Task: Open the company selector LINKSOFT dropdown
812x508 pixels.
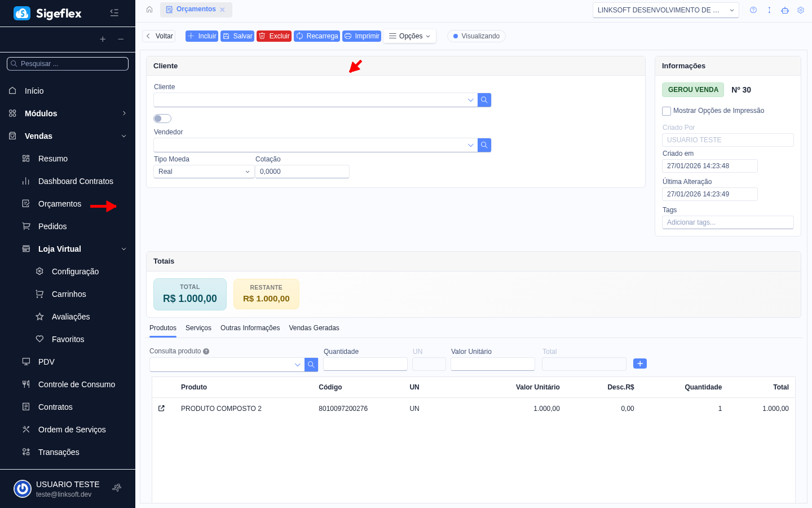Action: tap(665, 10)
